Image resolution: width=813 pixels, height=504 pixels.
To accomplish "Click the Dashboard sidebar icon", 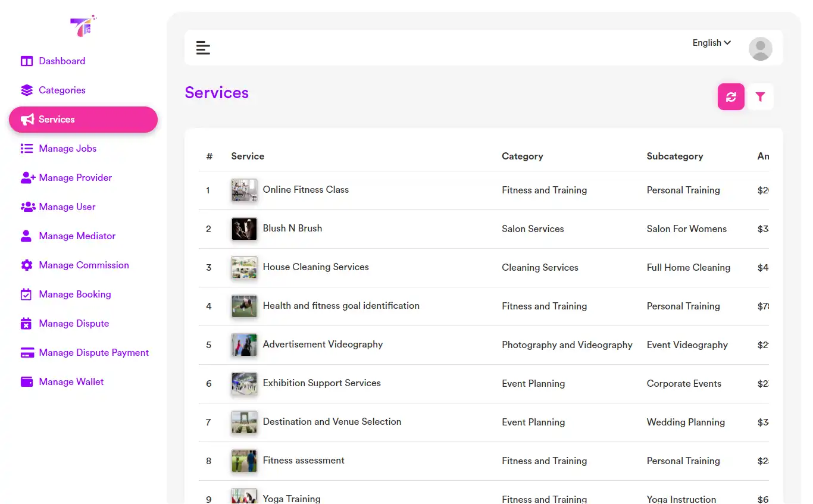I will click(27, 61).
